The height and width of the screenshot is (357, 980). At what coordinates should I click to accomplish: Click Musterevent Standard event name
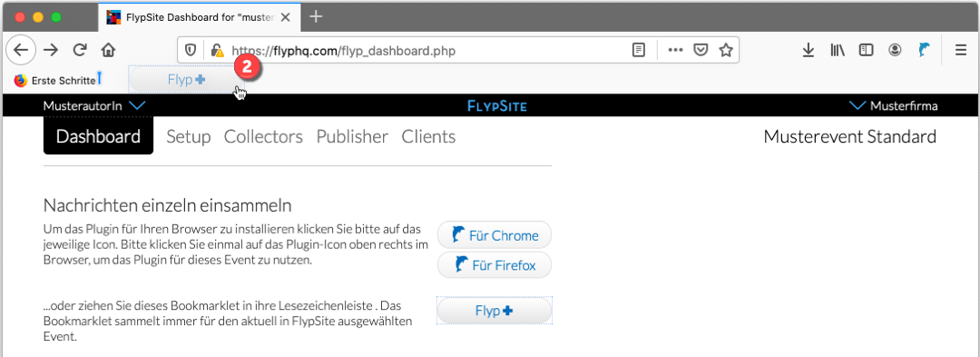[x=850, y=137]
